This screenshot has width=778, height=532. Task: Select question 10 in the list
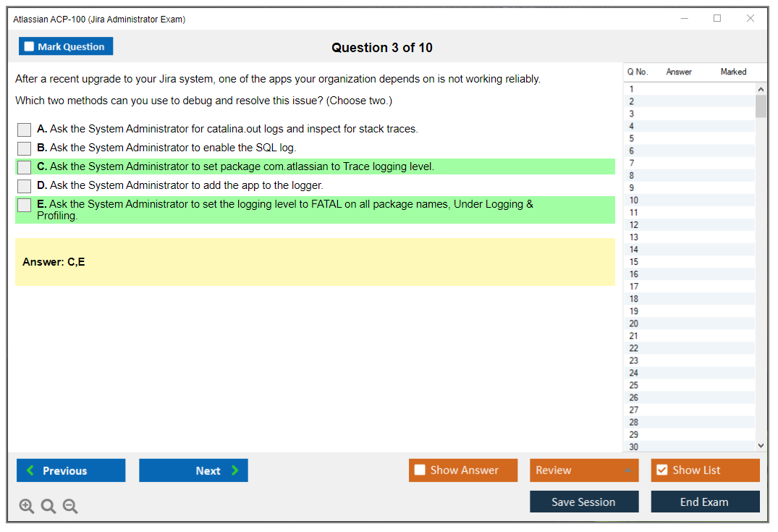pyautogui.click(x=634, y=200)
